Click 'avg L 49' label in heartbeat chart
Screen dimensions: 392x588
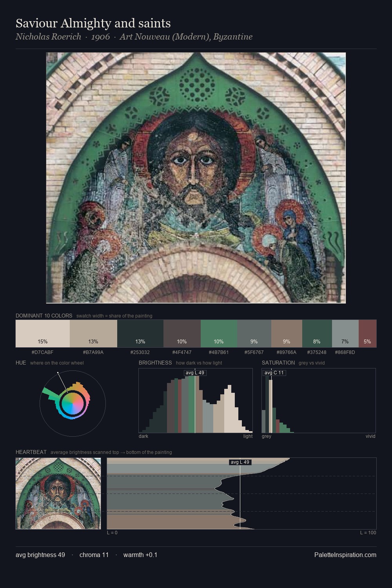click(240, 462)
